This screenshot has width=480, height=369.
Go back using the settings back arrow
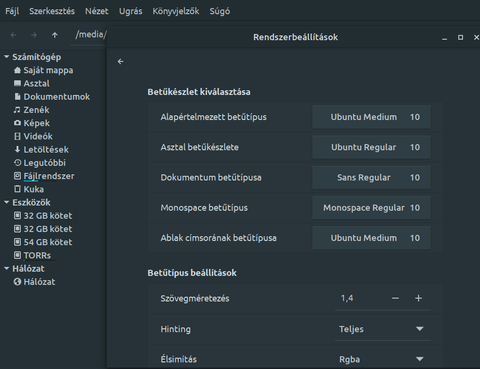[x=121, y=62]
